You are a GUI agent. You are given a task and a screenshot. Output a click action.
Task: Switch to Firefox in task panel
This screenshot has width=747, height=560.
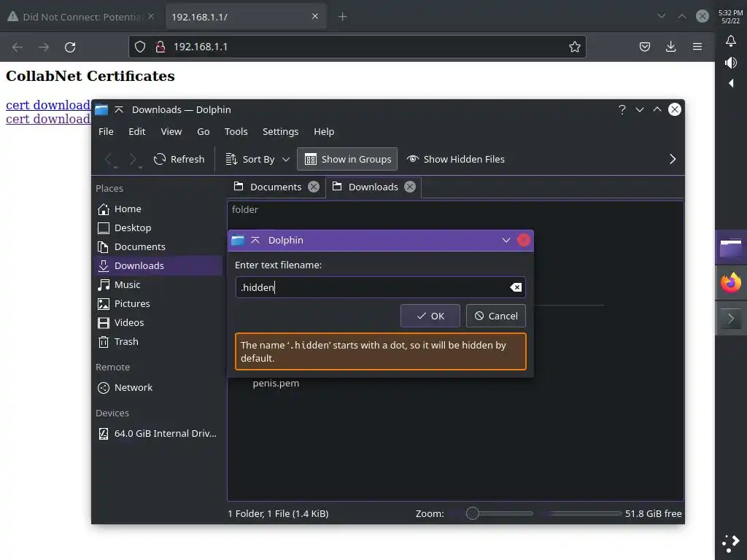coord(731,282)
